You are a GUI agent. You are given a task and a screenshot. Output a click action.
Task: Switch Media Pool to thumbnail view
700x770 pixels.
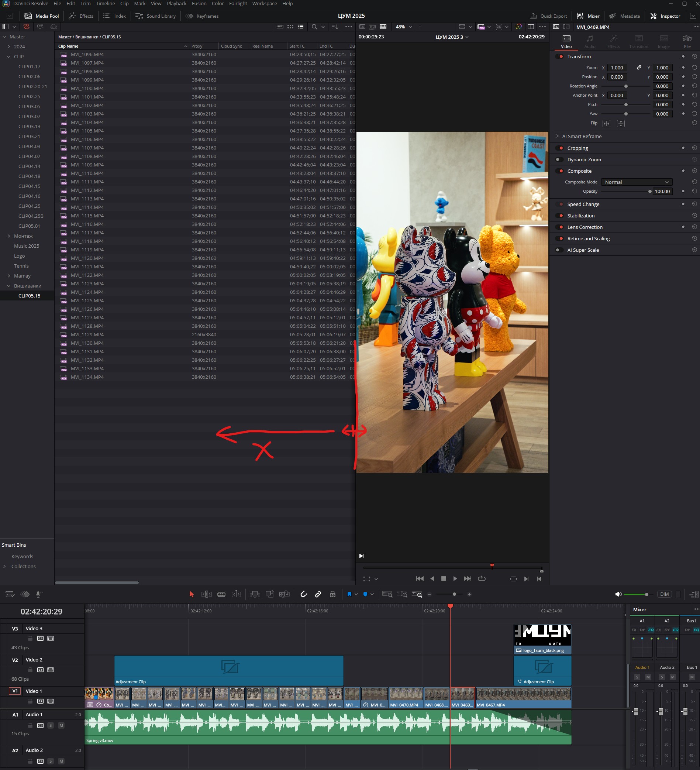pos(290,27)
